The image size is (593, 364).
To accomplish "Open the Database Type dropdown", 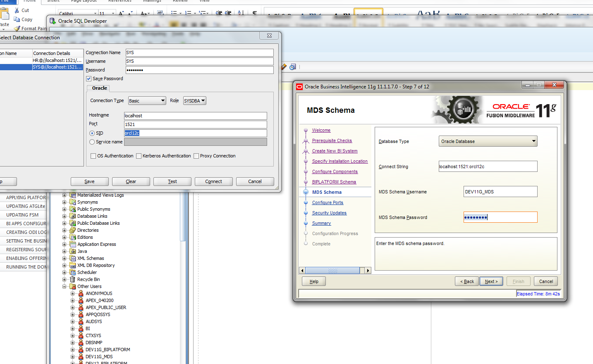I will point(488,141).
